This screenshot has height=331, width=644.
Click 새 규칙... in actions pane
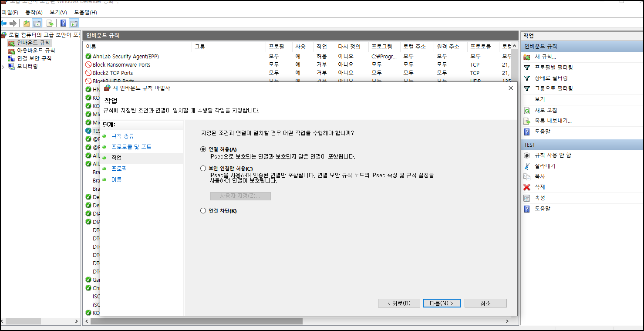545,57
